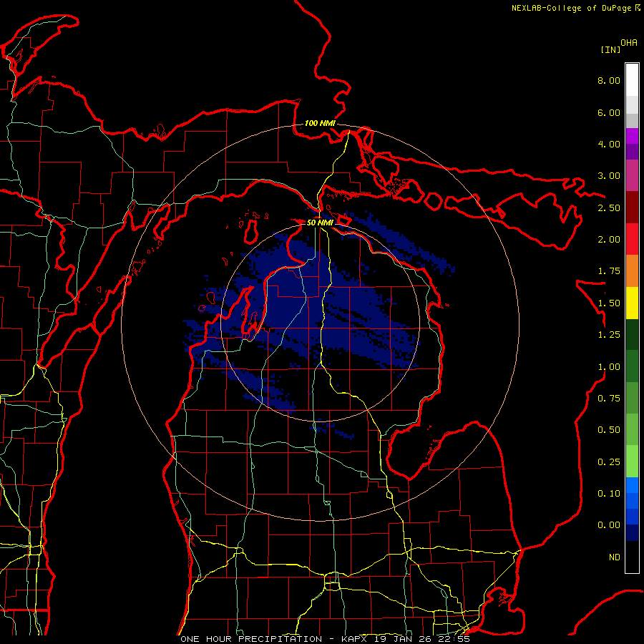Click the bright red legend swatch at 2.00
This screenshot has width=644, height=644.
(x=632, y=239)
